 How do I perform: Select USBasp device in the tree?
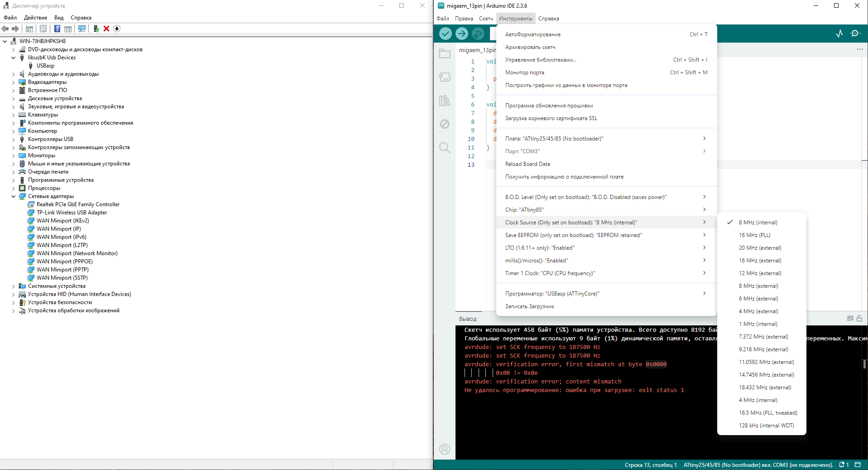[45, 66]
